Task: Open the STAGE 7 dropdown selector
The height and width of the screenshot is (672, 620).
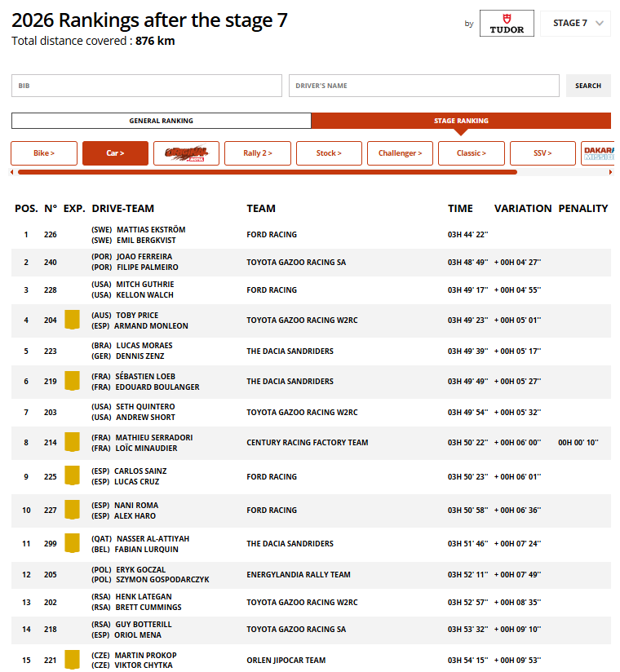Action: click(x=575, y=23)
